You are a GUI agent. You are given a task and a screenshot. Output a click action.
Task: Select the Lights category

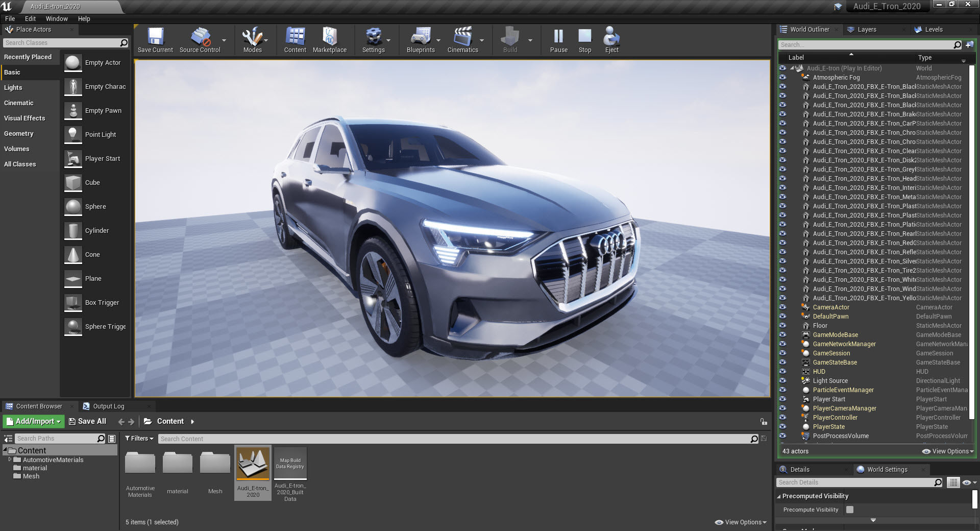[x=13, y=88]
